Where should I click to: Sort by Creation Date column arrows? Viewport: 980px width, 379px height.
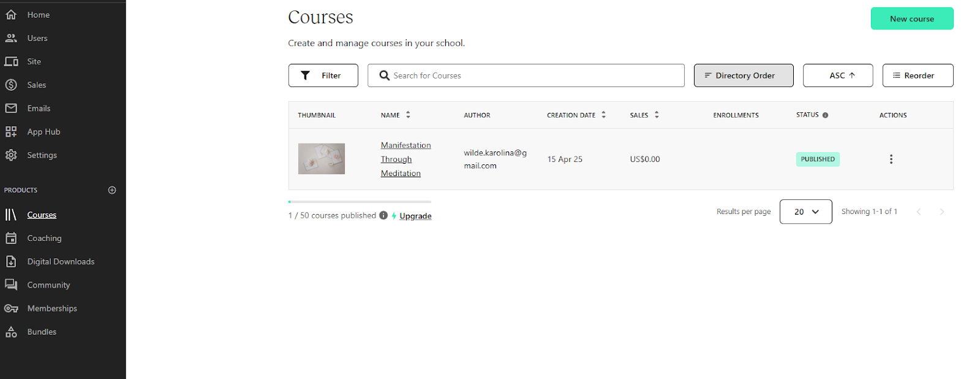[x=603, y=115]
